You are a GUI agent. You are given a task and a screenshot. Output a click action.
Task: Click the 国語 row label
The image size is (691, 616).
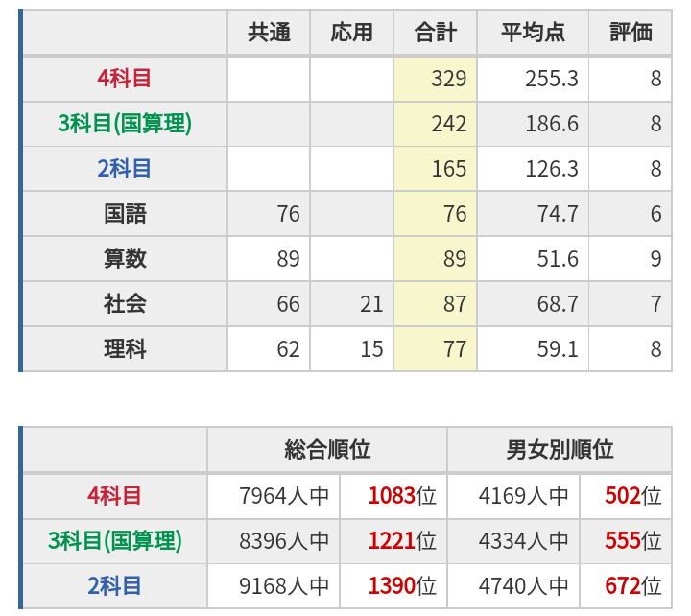[x=125, y=214]
